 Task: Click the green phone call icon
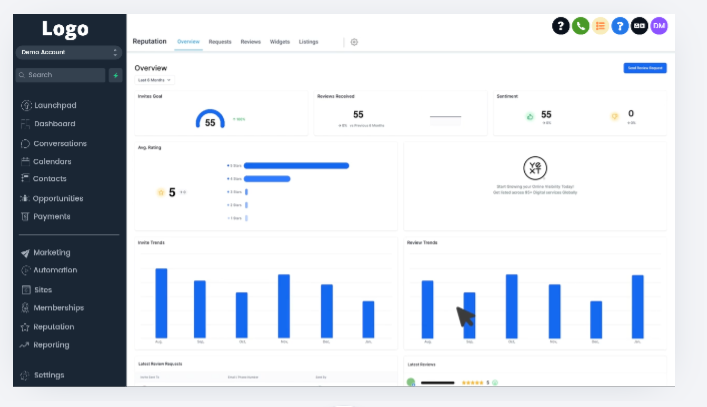(580, 26)
